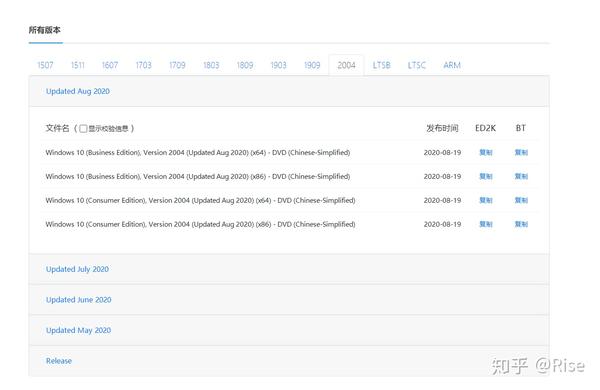The height and width of the screenshot is (390, 600).
Task: Open the 1703 version tab
Action: (x=143, y=65)
